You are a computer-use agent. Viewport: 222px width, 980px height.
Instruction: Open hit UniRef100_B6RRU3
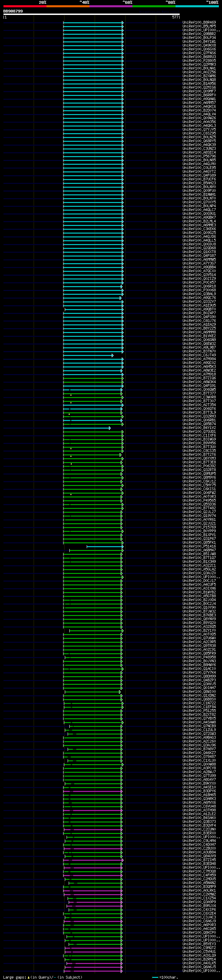pyautogui.click(x=199, y=57)
